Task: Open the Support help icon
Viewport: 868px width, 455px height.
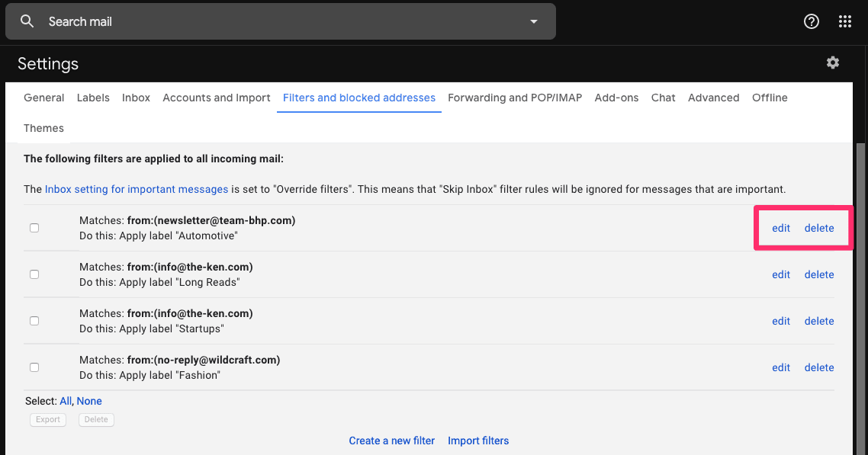Action: [812, 21]
